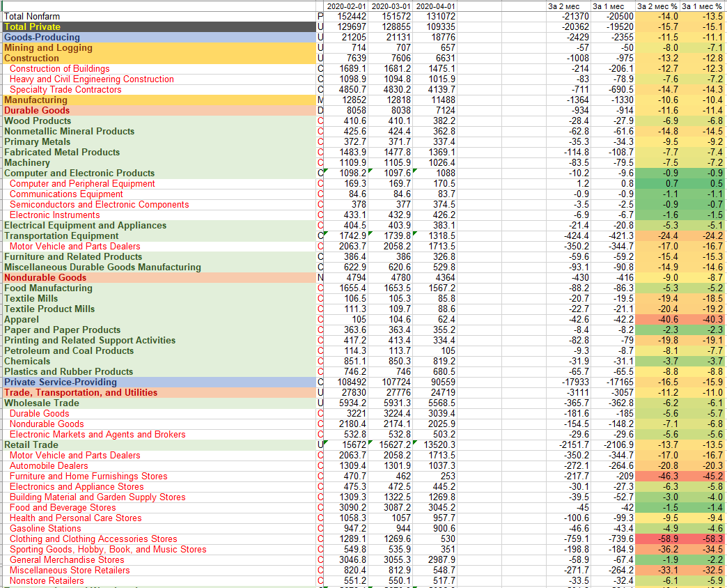The width and height of the screenshot is (727, 588).
Task: Click the Mining and Logging cell
Action: [x=48, y=48]
